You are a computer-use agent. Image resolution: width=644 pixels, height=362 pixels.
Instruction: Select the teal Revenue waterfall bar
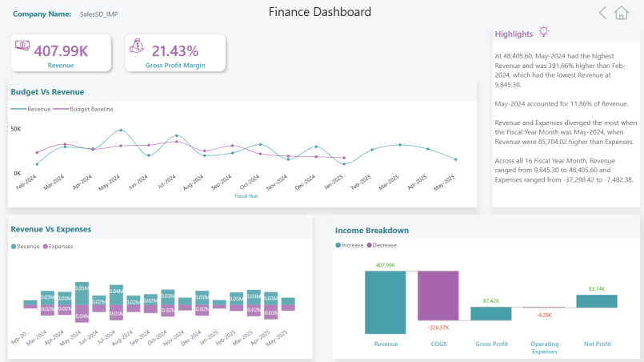click(x=386, y=303)
